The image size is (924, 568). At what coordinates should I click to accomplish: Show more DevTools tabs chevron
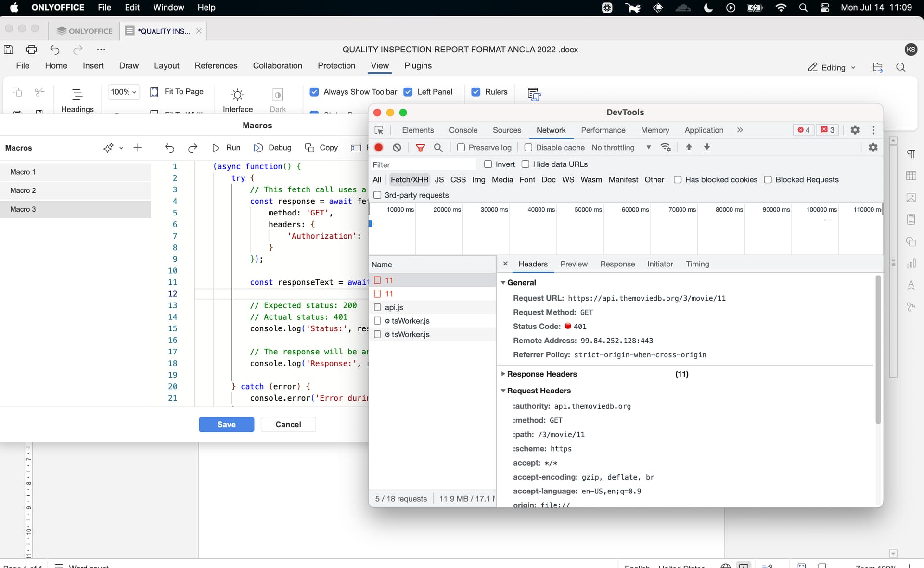click(740, 130)
